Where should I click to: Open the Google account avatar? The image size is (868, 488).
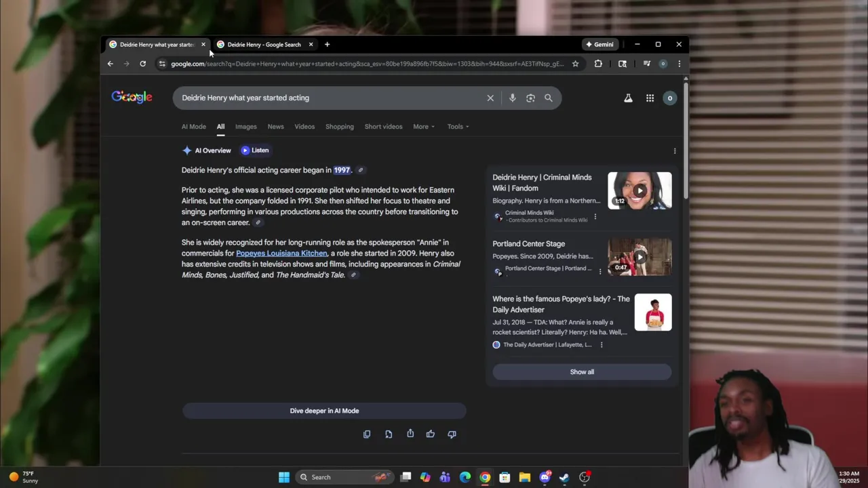pos(669,98)
